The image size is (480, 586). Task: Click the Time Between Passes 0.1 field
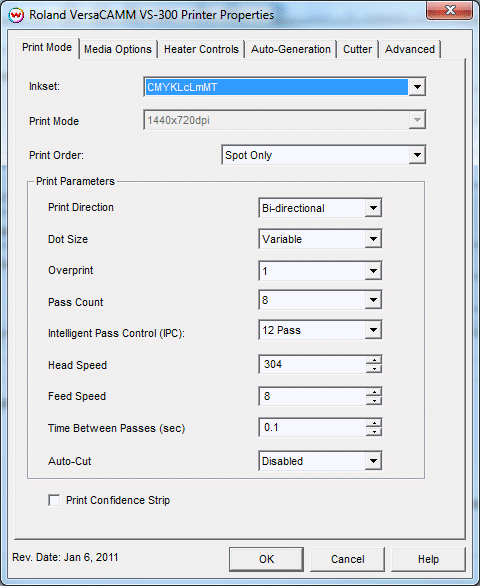[313, 427]
